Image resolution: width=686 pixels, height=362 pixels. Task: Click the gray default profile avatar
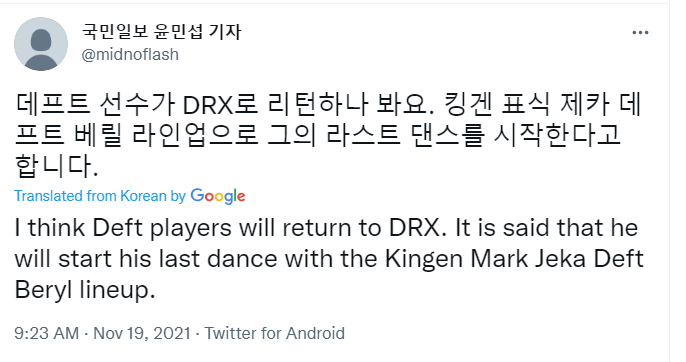[41, 44]
